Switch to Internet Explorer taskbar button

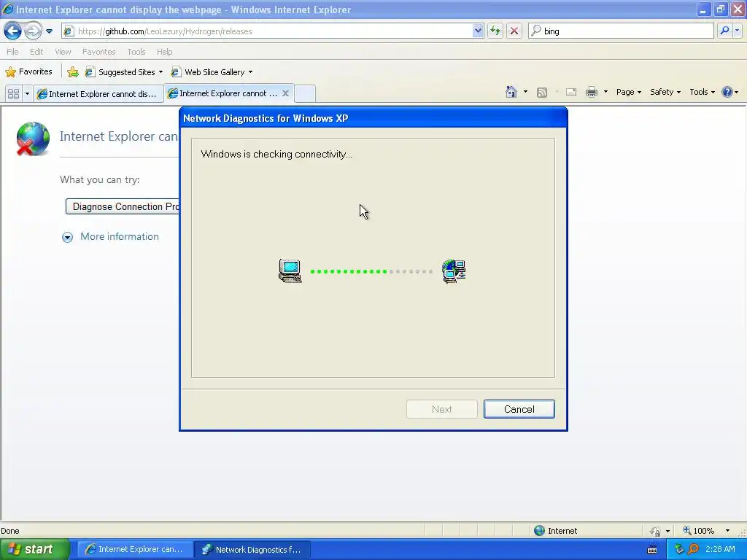[x=135, y=550]
